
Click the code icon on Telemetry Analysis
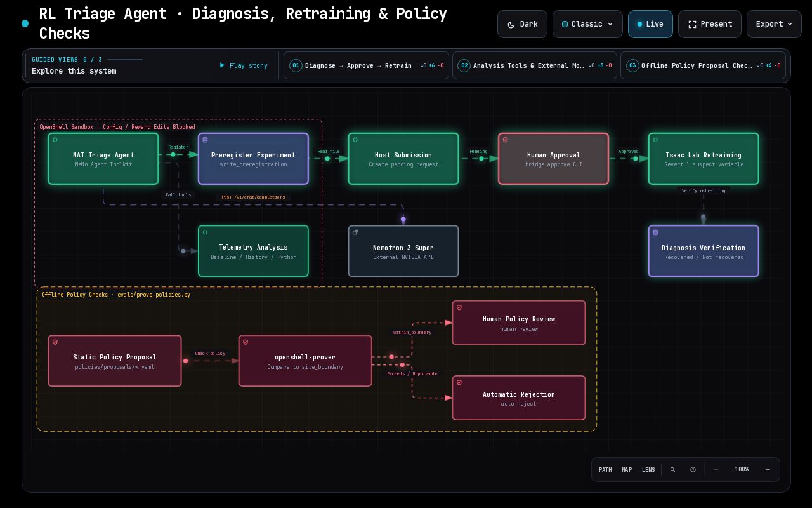(x=205, y=232)
